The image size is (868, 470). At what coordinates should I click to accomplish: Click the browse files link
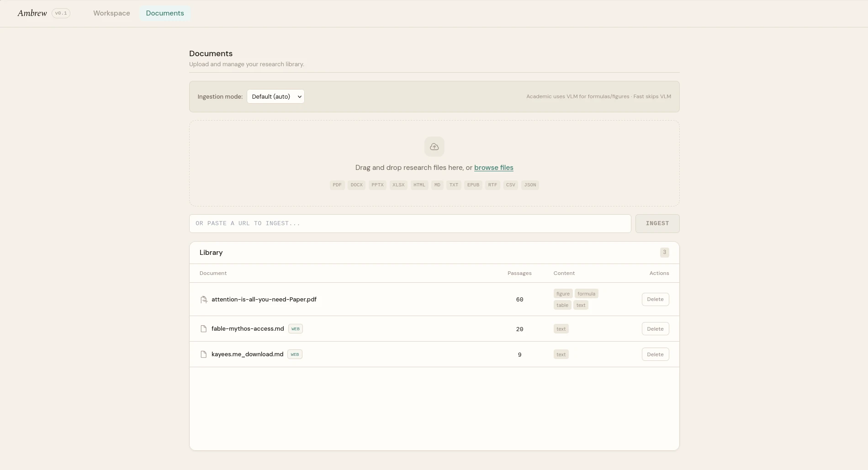pos(493,168)
